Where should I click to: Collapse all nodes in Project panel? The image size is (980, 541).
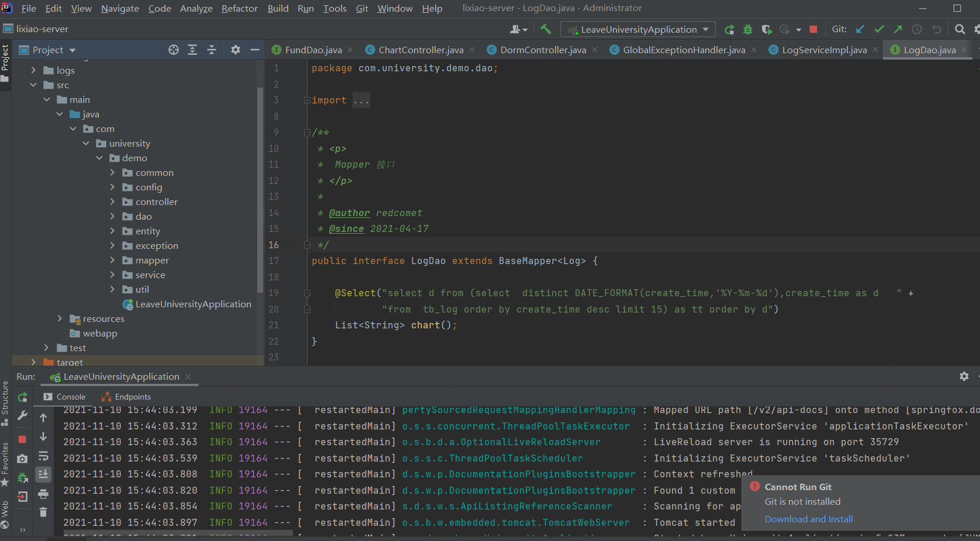[212, 50]
